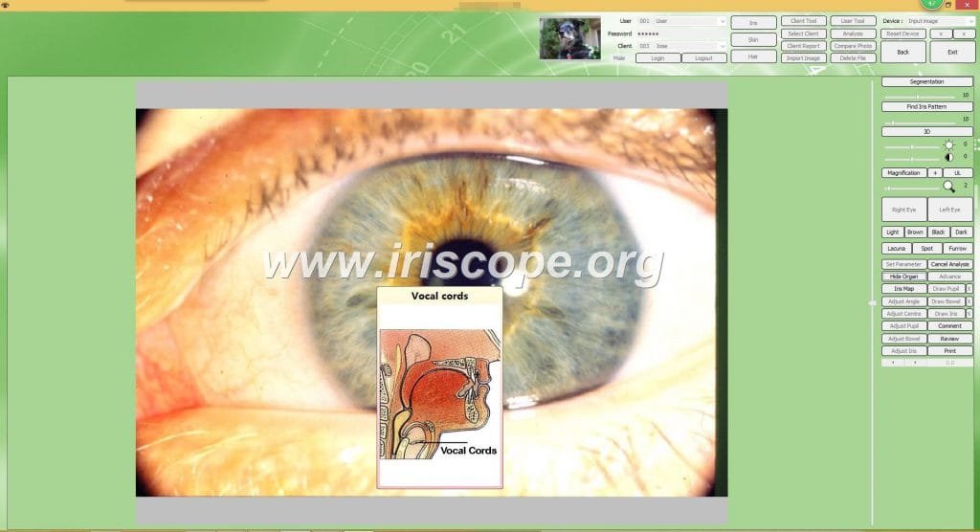The height and width of the screenshot is (532, 980).
Task: Click the Find Iris Pattern button
Action: pos(926,107)
